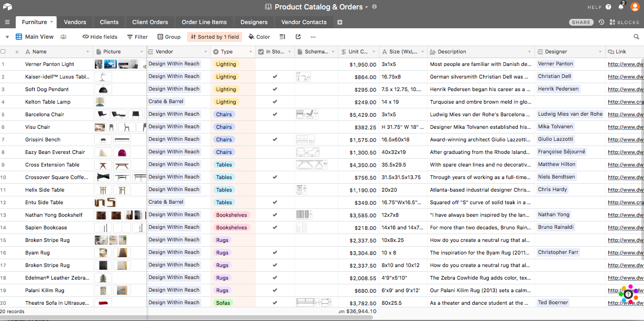
Task: Open row height icon in toolbar
Action: pyautogui.click(x=282, y=37)
